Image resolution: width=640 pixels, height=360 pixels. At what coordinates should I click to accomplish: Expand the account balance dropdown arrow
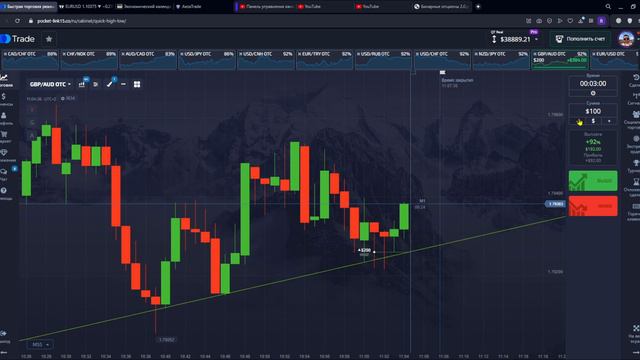(x=536, y=40)
